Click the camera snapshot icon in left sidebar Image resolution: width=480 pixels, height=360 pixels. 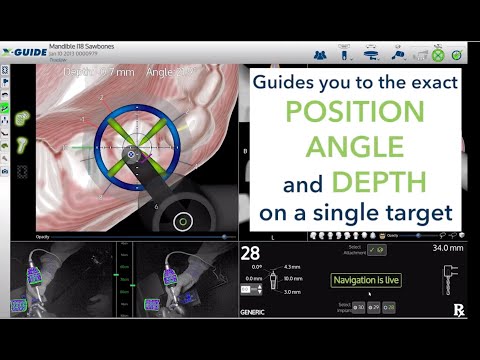pos(5,171)
